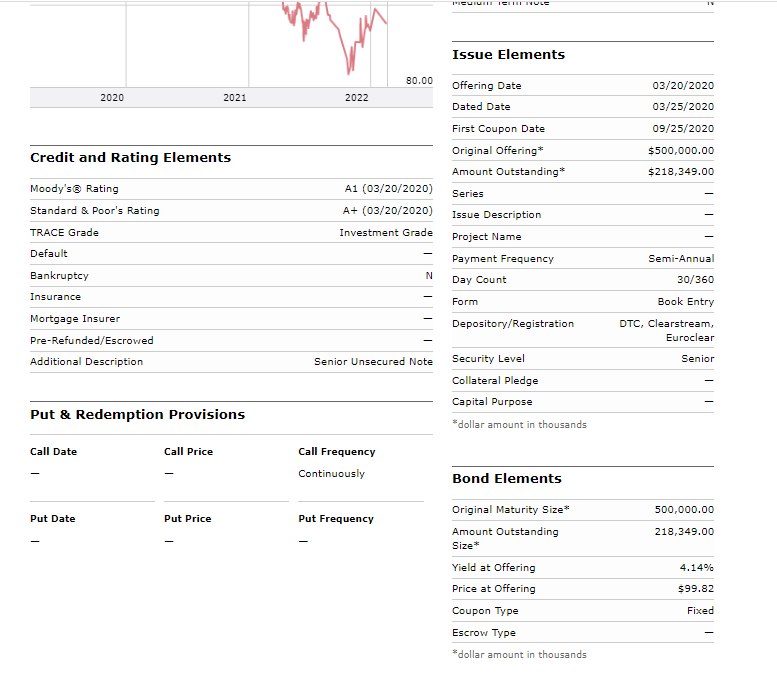This screenshot has width=777, height=692.
Task: Select the Bond Elements amount outstanding 218,349.00
Action: (684, 532)
